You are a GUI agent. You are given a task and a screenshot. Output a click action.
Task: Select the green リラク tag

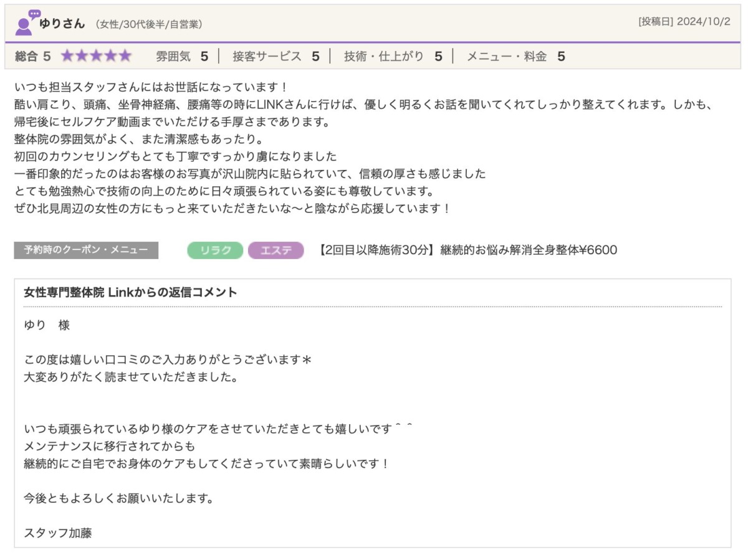click(x=215, y=250)
